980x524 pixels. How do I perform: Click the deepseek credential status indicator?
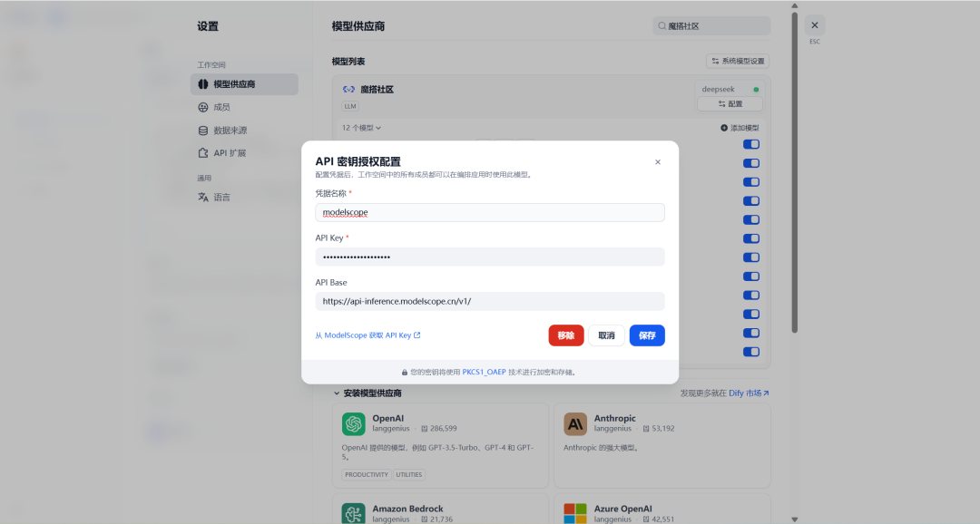(756, 90)
